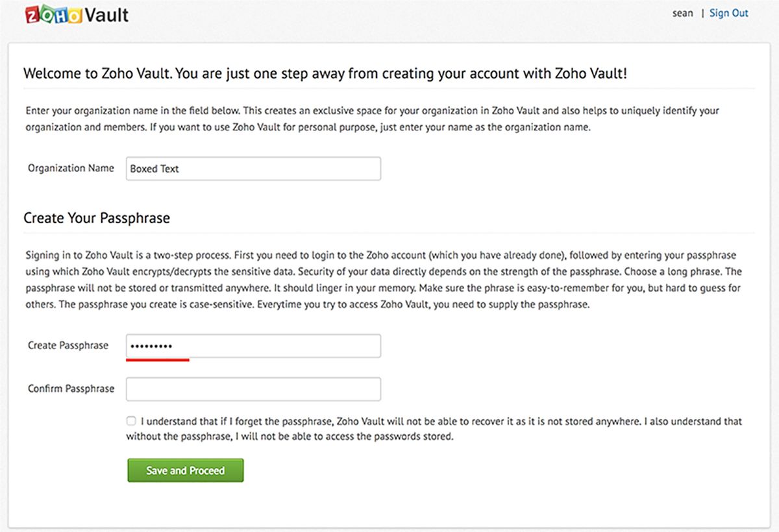Click the empty Confirm Passphrase field
This screenshot has width=779, height=532.
(253, 388)
